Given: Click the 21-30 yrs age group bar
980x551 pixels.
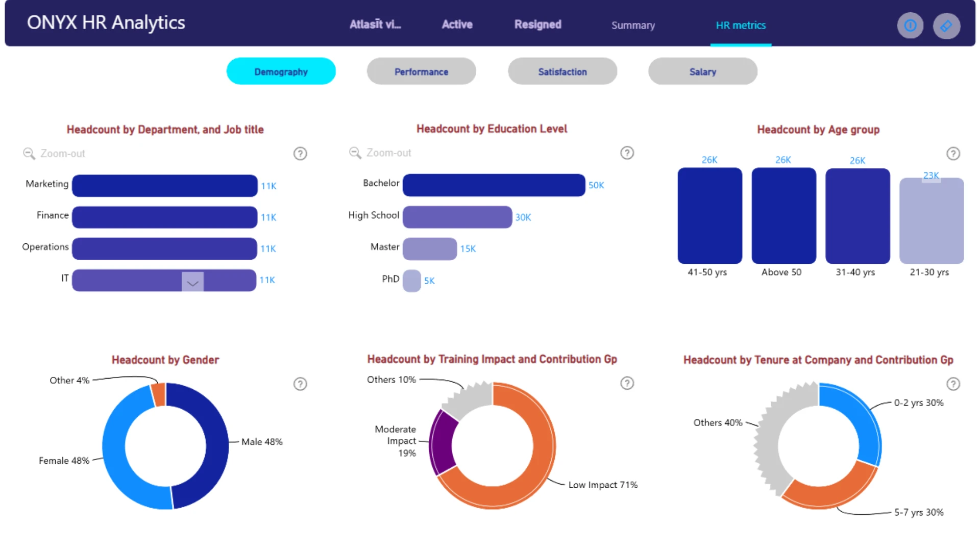Looking at the screenshot, I should pos(932,221).
